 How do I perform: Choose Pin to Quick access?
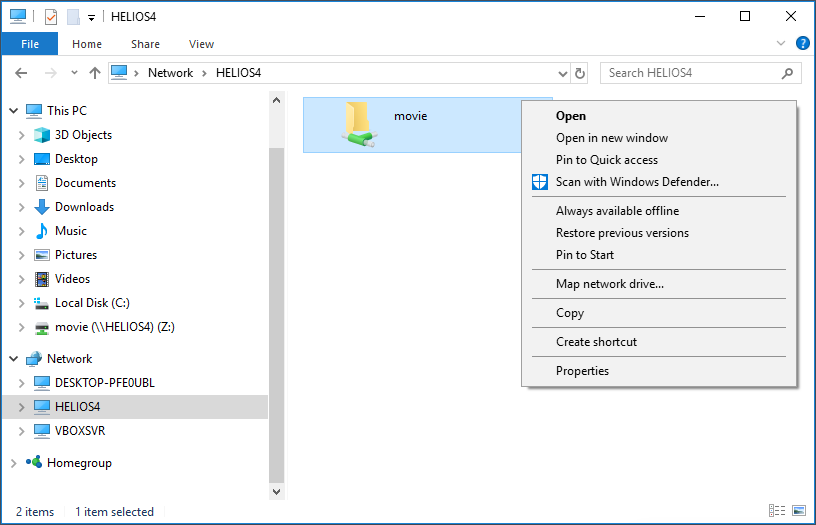click(606, 160)
